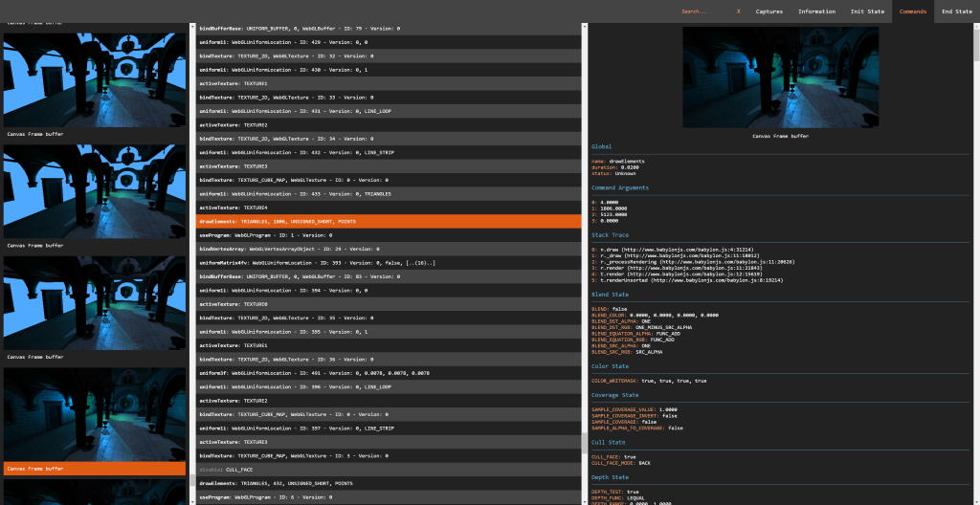Select the Commands tab
This screenshot has width=980, height=505.
click(x=912, y=11)
